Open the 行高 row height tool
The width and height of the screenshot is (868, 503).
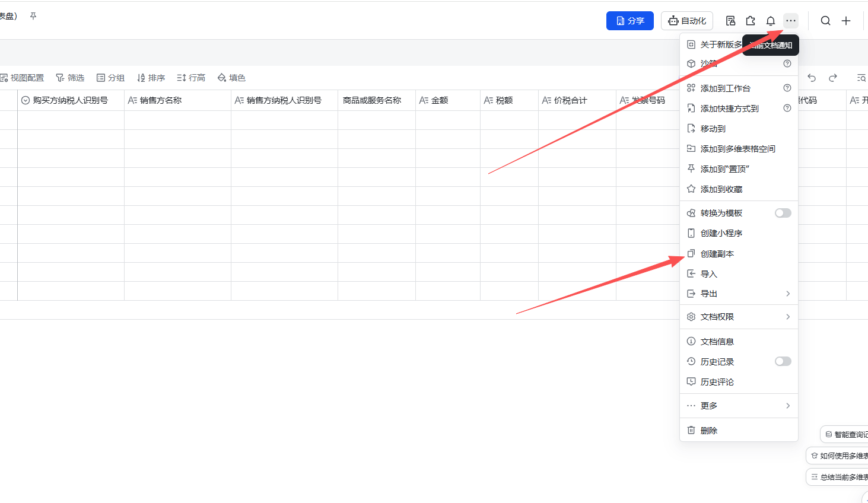[191, 78]
